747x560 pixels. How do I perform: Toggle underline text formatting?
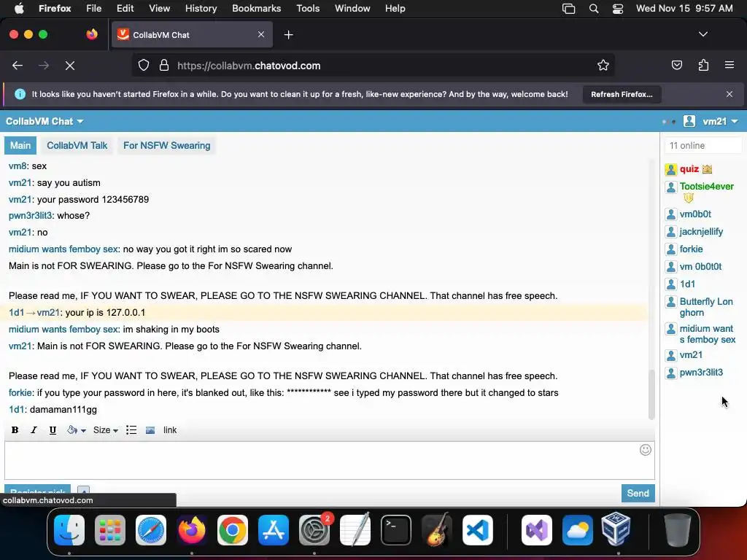[53, 430]
